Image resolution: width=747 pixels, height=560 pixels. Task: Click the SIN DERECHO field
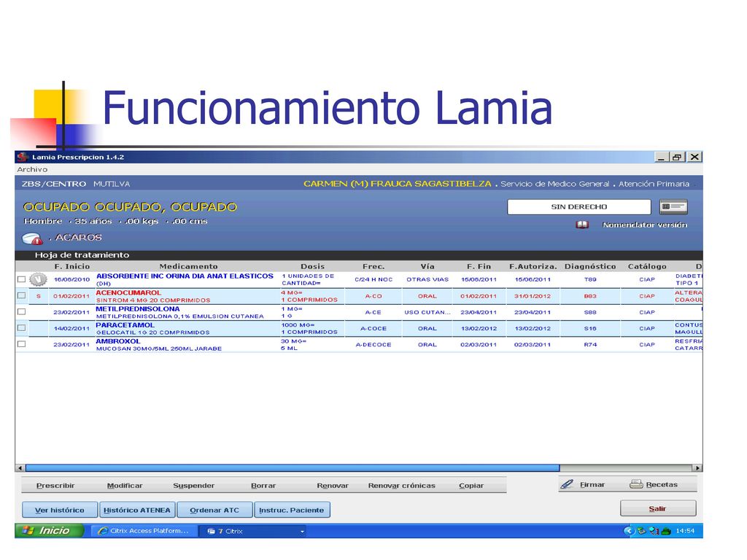[578, 206]
